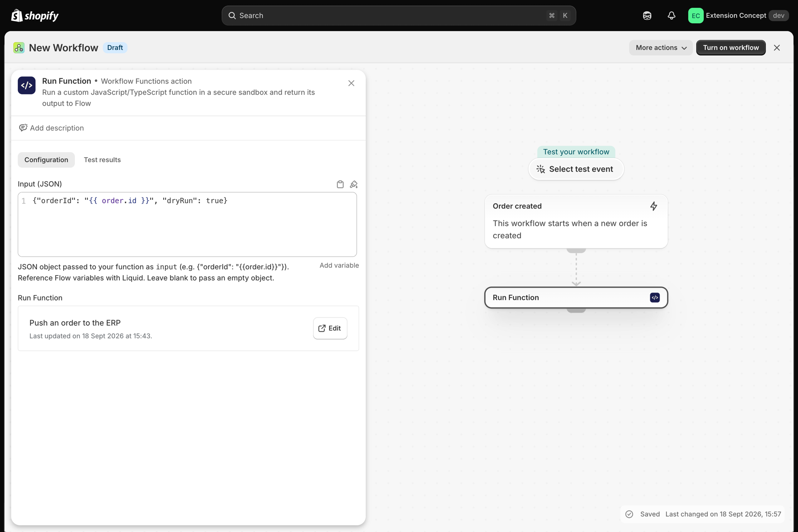This screenshot has height=532, width=798.
Task: Open the EC store avatar
Action: [696, 15]
